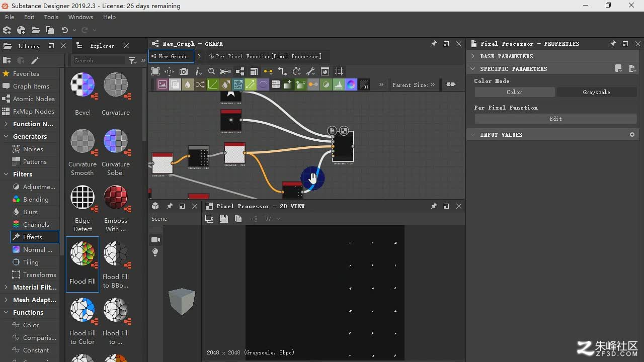Image resolution: width=644 pixels, height=362 pixels.
Task: Add an HSL color wheel node from toolbar
Action: pos(351,84)
